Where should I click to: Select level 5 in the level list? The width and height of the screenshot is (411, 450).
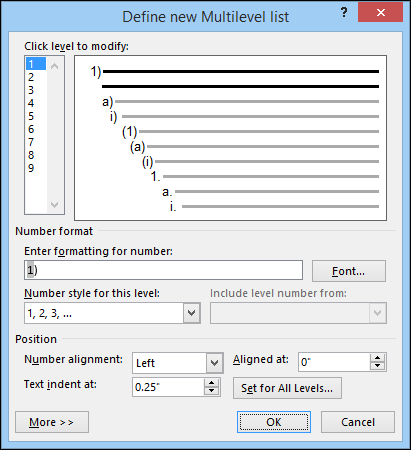(36, 116)
